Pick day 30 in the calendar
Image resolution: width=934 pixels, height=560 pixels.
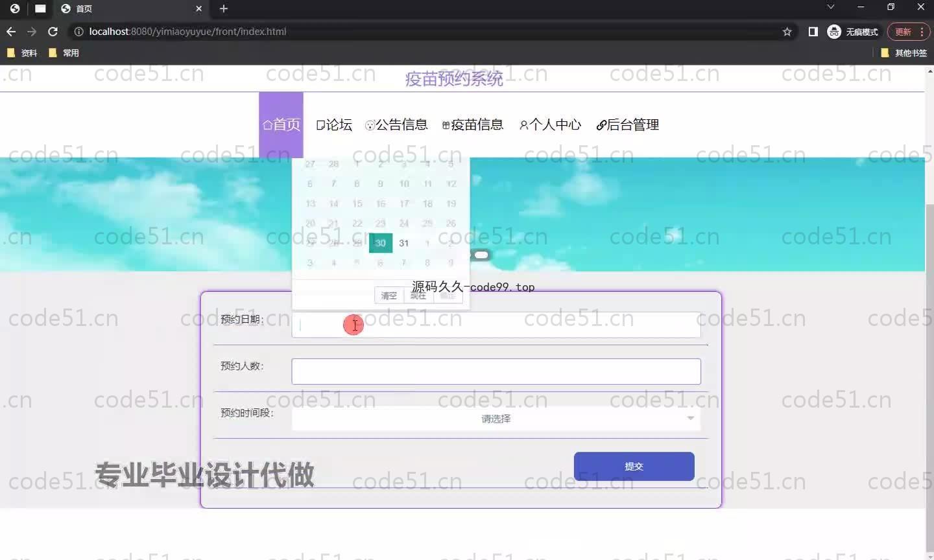click(381, 243)
